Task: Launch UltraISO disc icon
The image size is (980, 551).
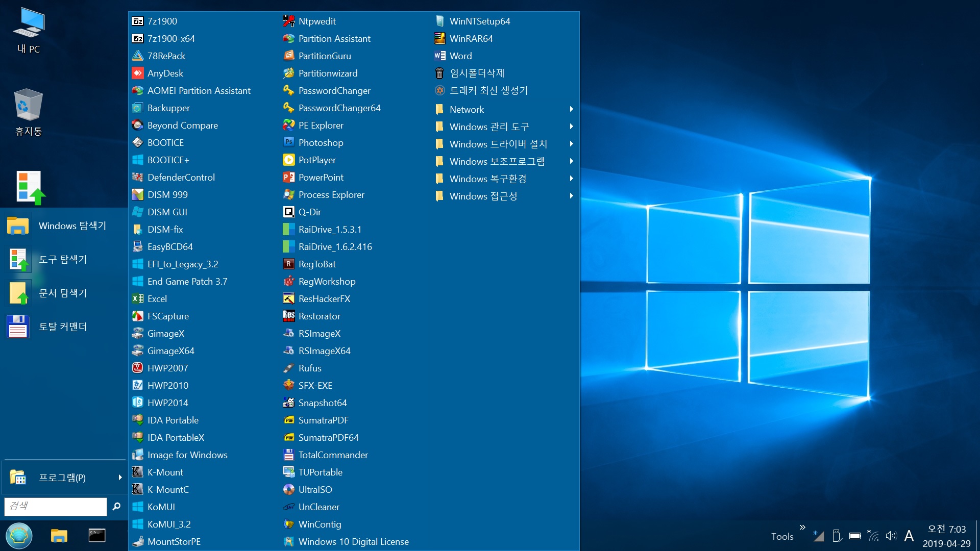Action: pos(289,489)
